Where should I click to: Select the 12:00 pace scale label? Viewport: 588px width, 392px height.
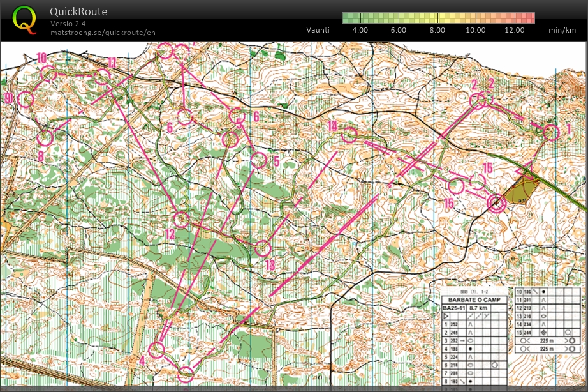(x=514, y=30)
